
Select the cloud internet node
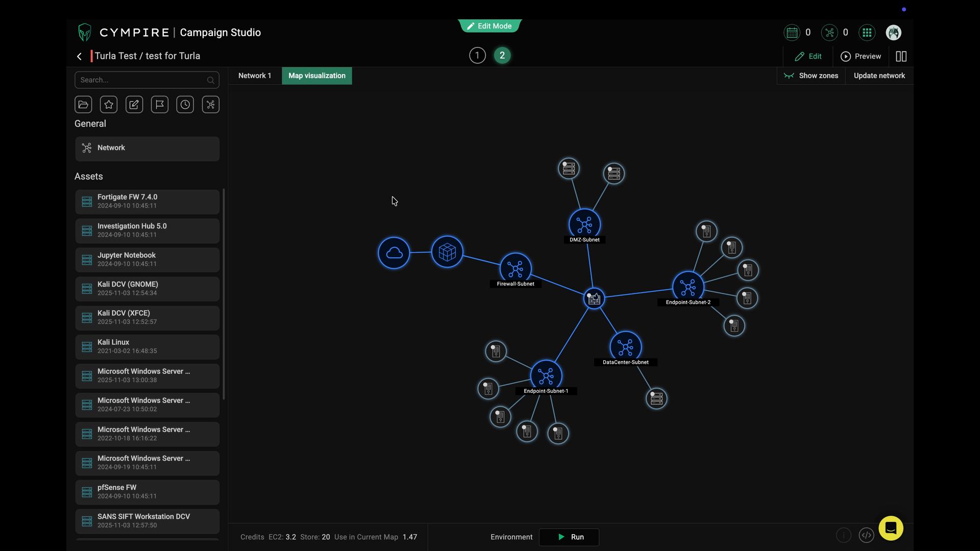(394, 253)
